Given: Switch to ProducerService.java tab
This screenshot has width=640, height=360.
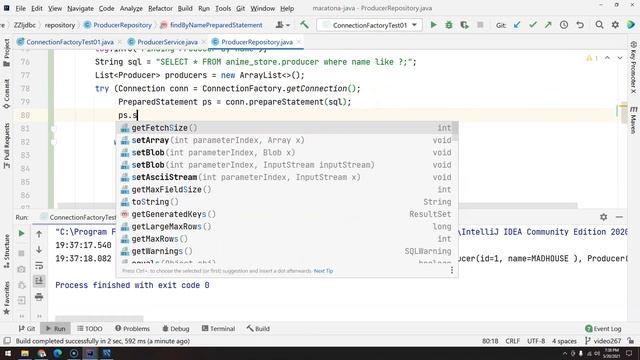Looking at the screenshot, I should [167, 42].
